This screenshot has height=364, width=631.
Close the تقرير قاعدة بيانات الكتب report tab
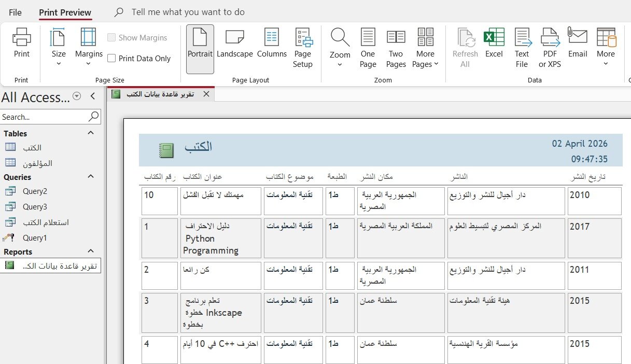[x=206, y=94]
